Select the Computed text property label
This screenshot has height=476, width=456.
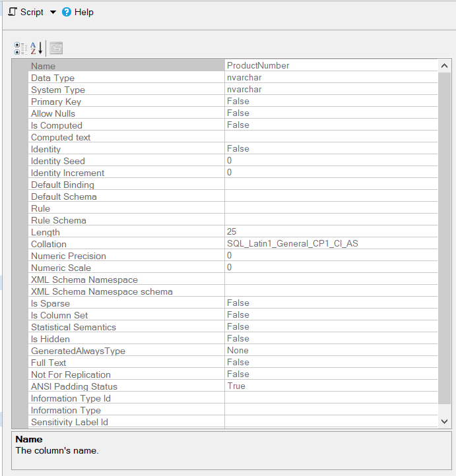(x=61, y=137)
